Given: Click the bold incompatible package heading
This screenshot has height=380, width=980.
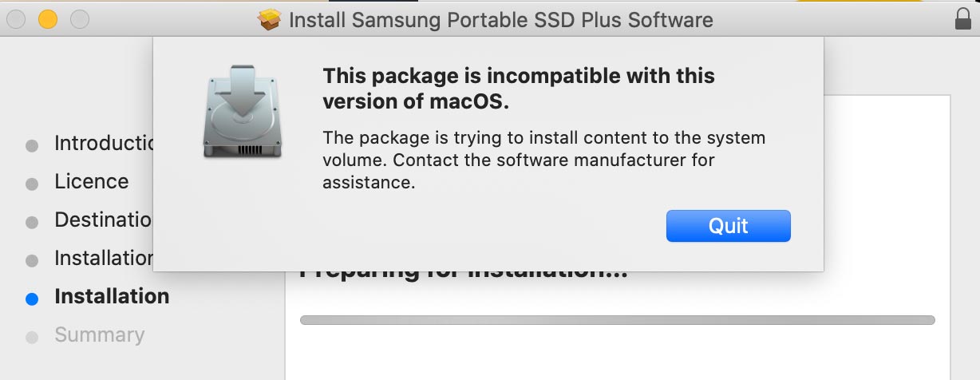Looking at the screenshot, I should click(x=518, y=89).
